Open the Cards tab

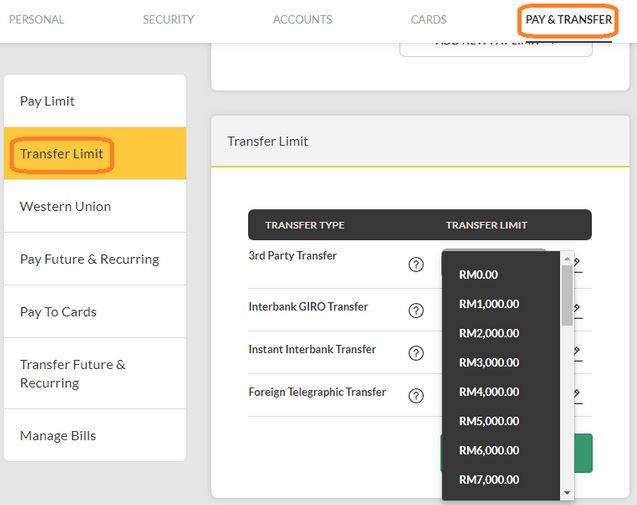[429, 20]
